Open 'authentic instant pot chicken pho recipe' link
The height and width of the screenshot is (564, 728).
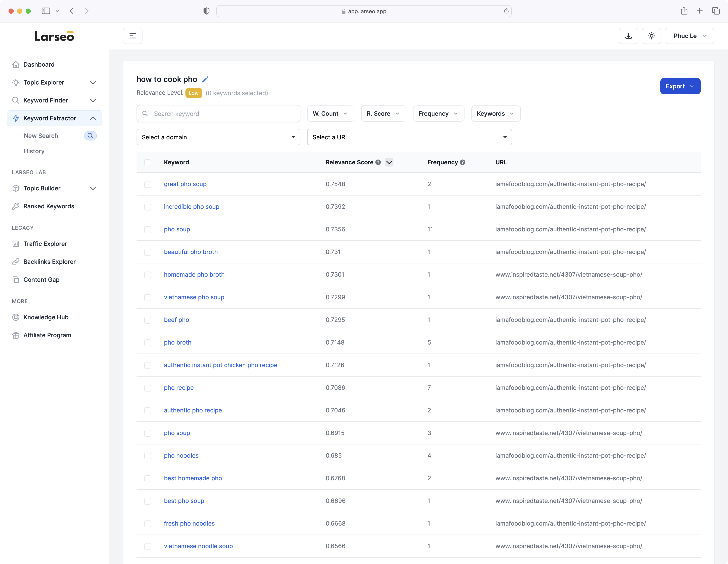pyautogui.click(x=221, y=365)
